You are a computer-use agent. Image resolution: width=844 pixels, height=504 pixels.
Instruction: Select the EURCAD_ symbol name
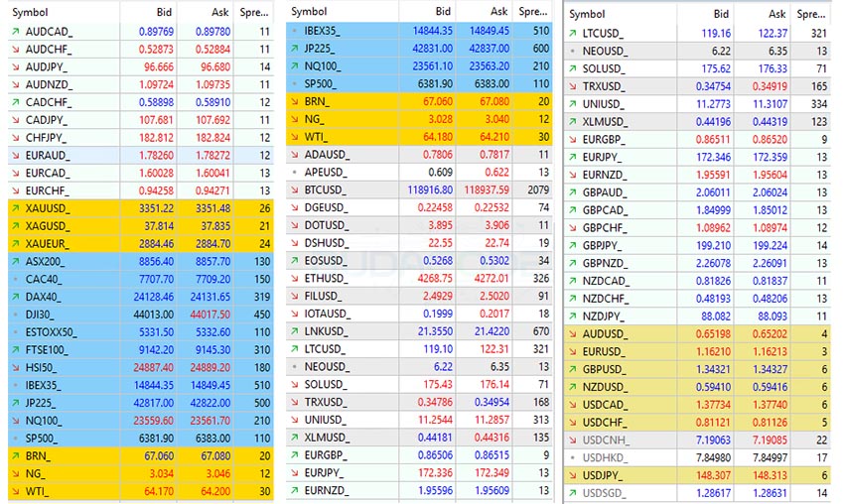[x=48, y=174]
